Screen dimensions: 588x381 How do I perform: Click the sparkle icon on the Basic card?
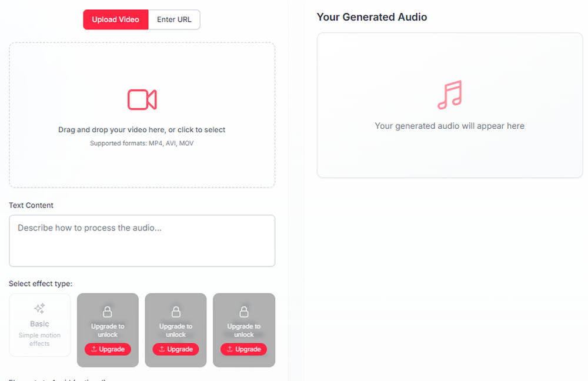click(39, 308)
